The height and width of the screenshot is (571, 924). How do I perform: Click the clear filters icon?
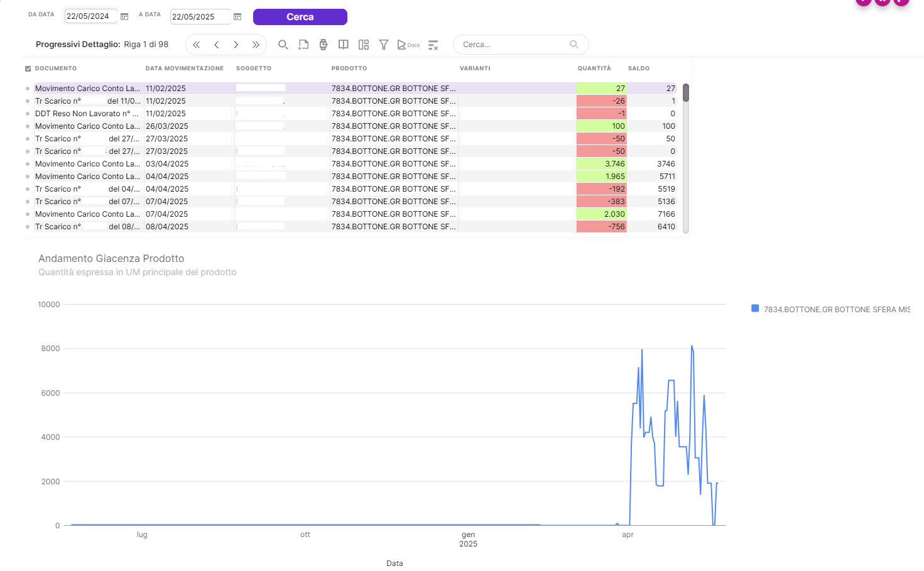(x=433, y=45)
